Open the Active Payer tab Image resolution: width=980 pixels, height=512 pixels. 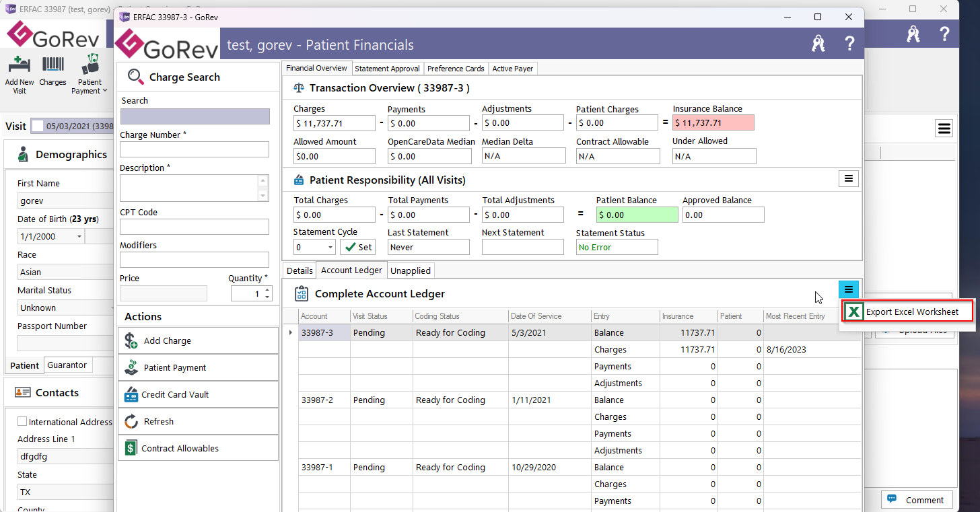512,69
